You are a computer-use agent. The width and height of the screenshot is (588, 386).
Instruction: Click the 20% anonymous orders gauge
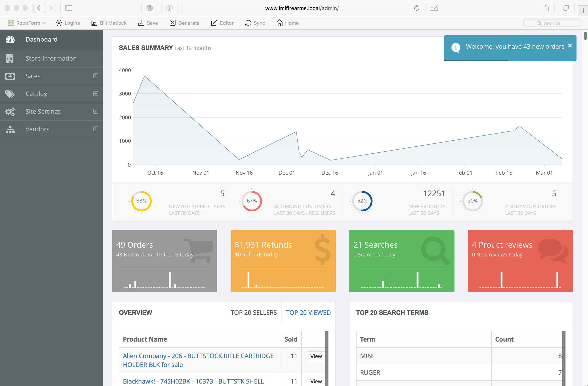click(x=473, y=201)
